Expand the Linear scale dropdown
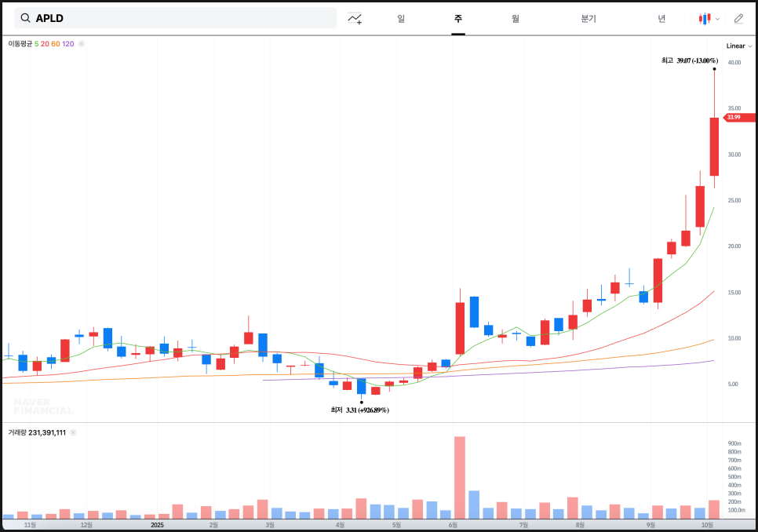 (738, 46)
